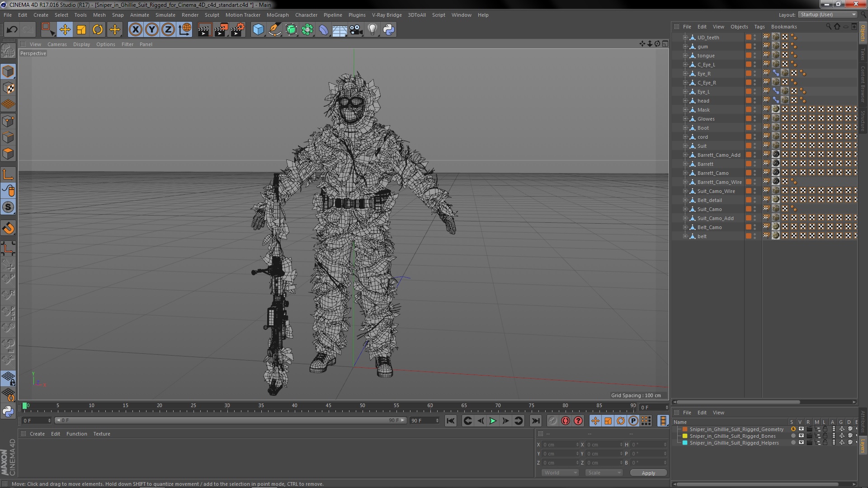The height and width of the screenshot is (488, 868).
Task: Expand the UD_teeth object in tree
Action: (x=685, y=38)
